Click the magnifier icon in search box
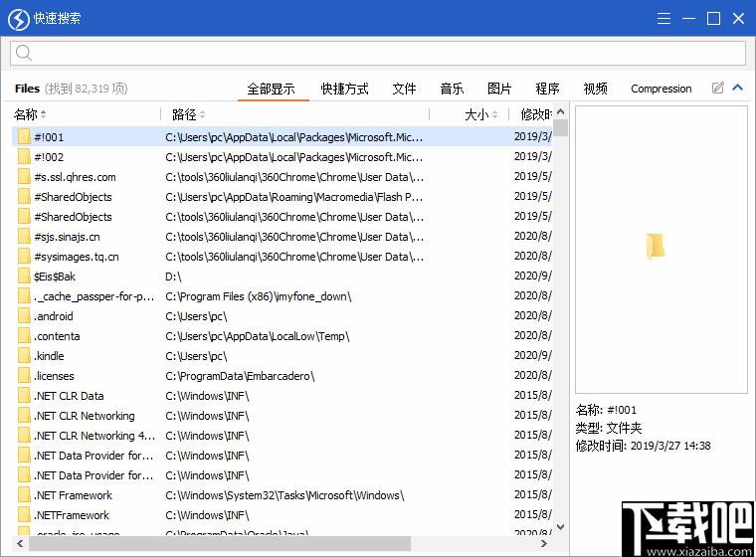The width and height of the screenshot is (756, 557). pos(25,54)
